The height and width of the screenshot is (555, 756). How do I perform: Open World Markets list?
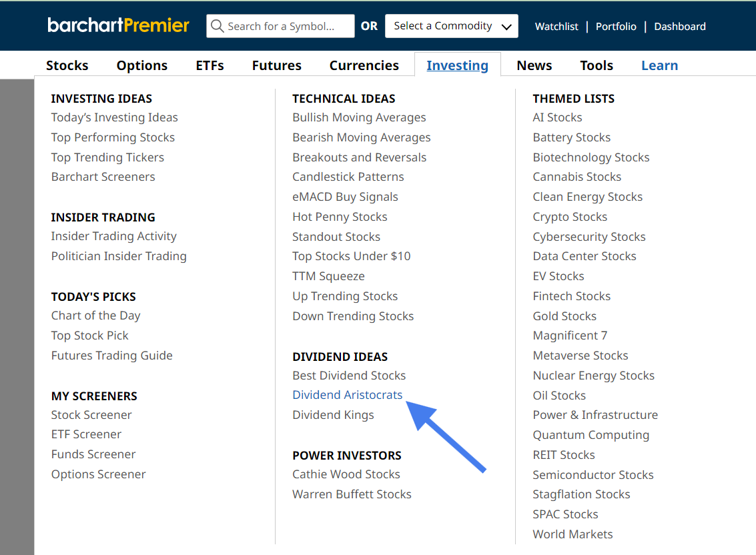tap(573, 534)
